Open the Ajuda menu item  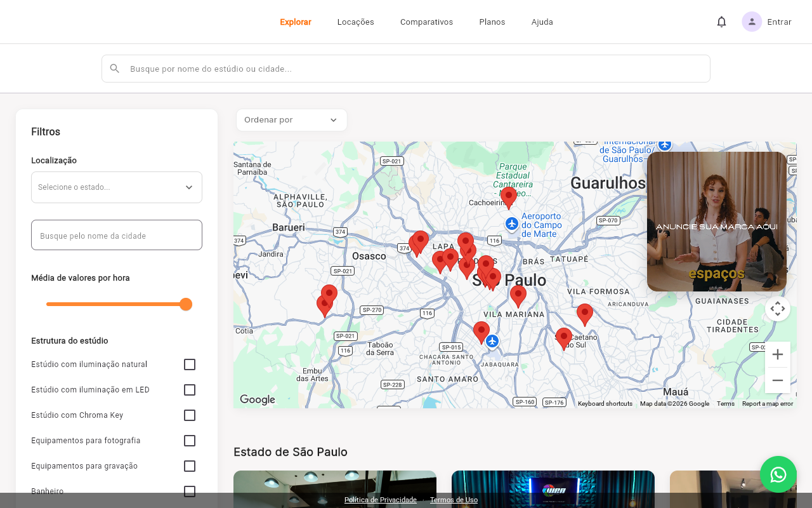542,22
